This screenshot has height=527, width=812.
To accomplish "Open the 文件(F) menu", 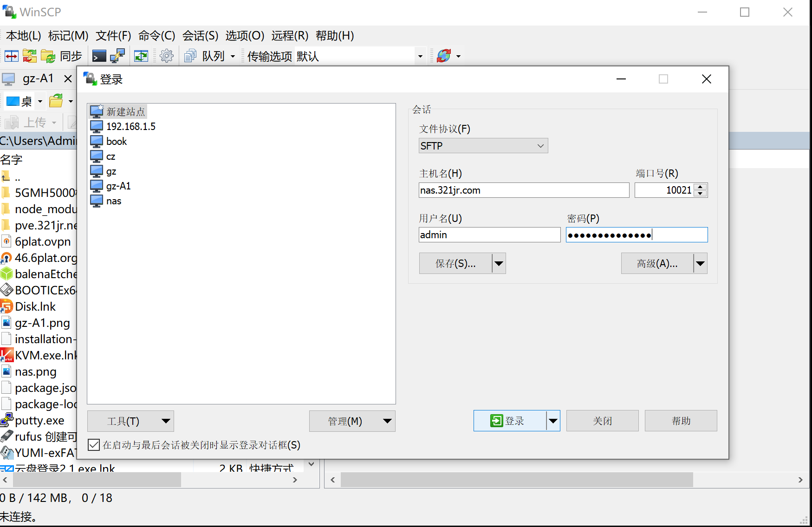I will click(113, 36).
